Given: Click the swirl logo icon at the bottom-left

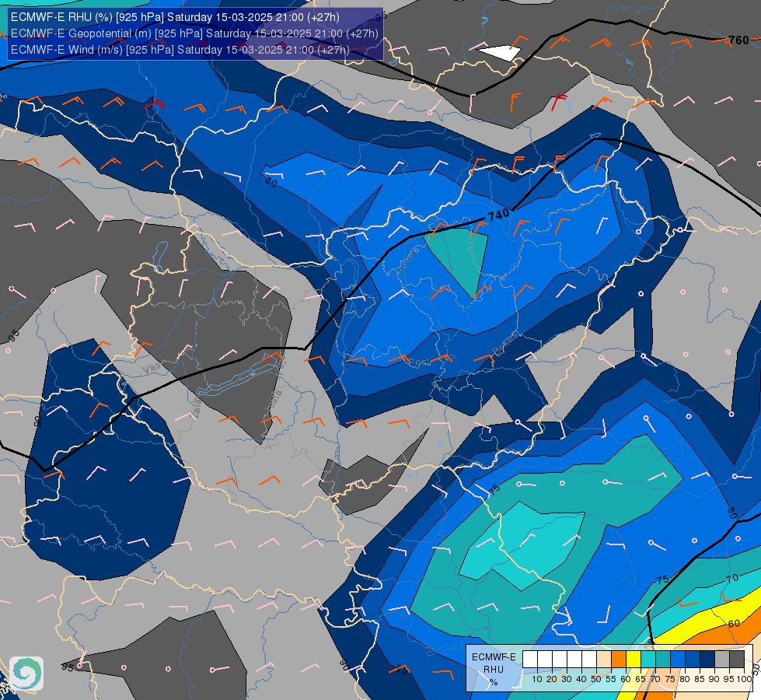Looking at the screenshot, I should [x=26, y=674].
